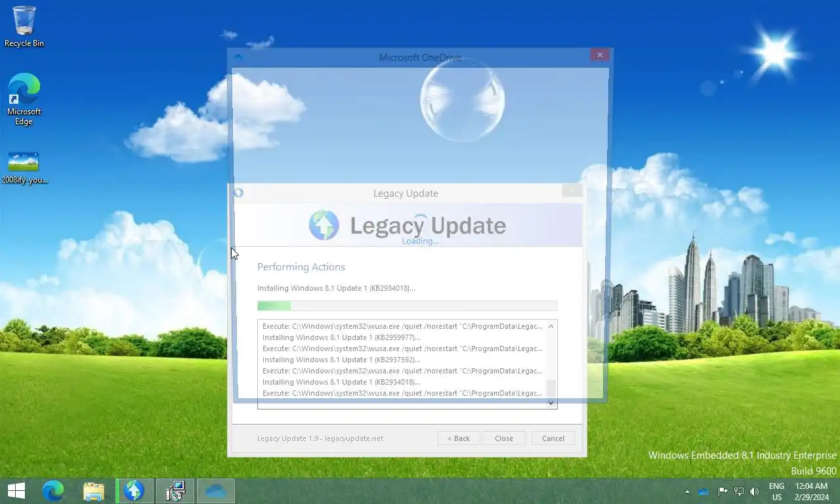Click the Close button in Legacy Update
The height and width of the screenshot is (504, 840).
click(x=504, y=438)
